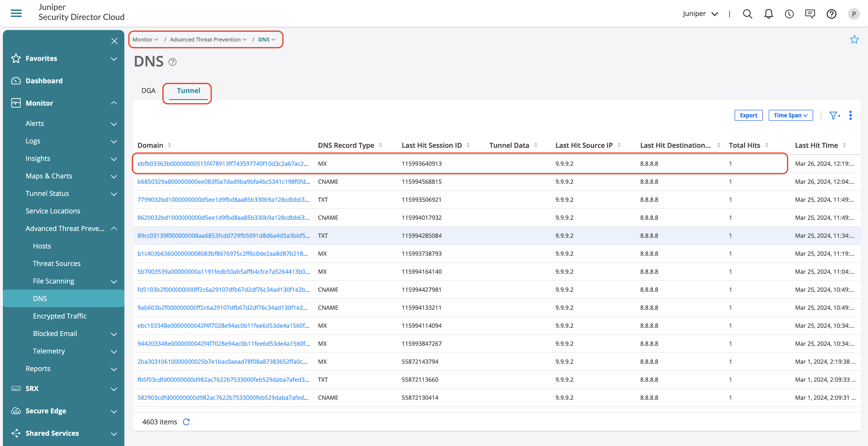Collapse the Monitor sidebar section
The image size is (868, 446).
coord(114,103)
